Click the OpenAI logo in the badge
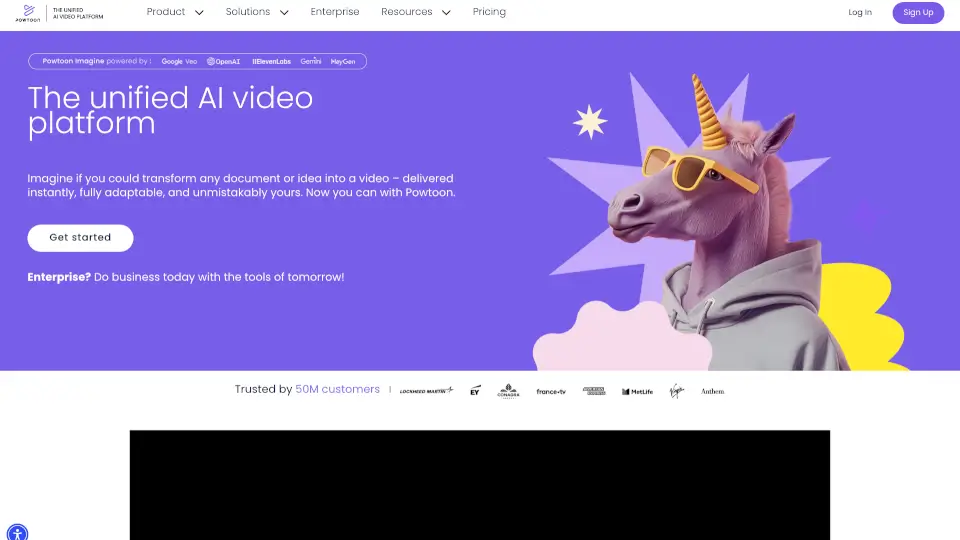Screen dimensions: 960x540 (223, 61)
